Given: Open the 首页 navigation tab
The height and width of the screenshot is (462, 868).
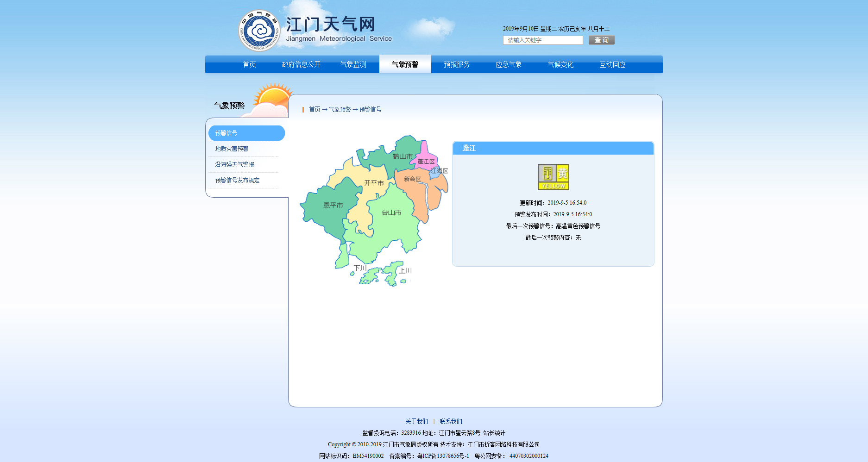Looking at the screenshot, I should (249, 64).
